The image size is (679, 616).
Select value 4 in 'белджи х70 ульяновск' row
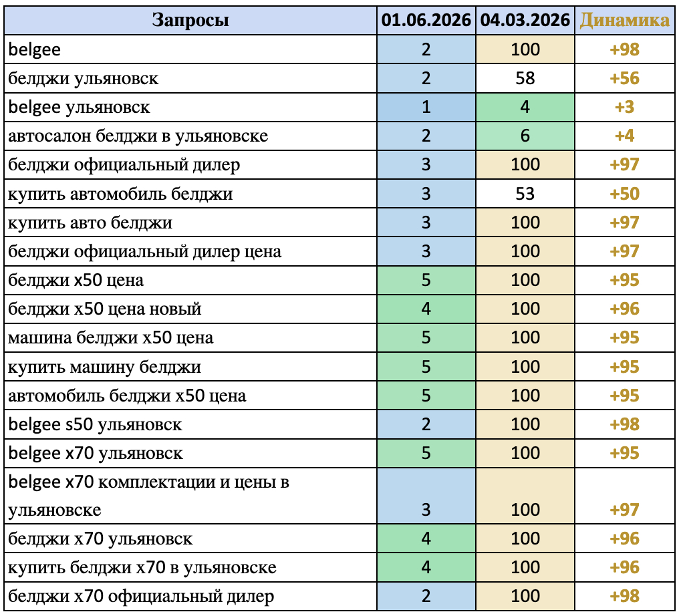click(x=426, y=538)
